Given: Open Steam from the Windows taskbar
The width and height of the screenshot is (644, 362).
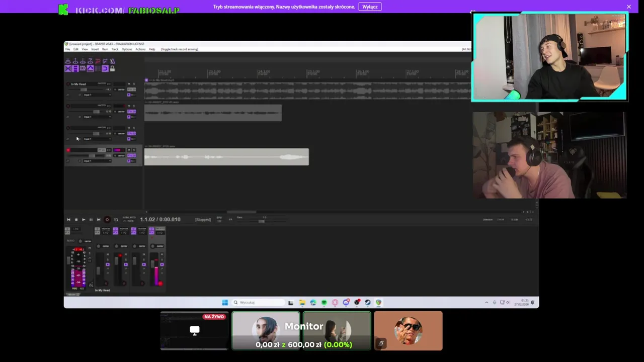Looking at the screenshot, I should pyautogui.click(x=368, y=302).
